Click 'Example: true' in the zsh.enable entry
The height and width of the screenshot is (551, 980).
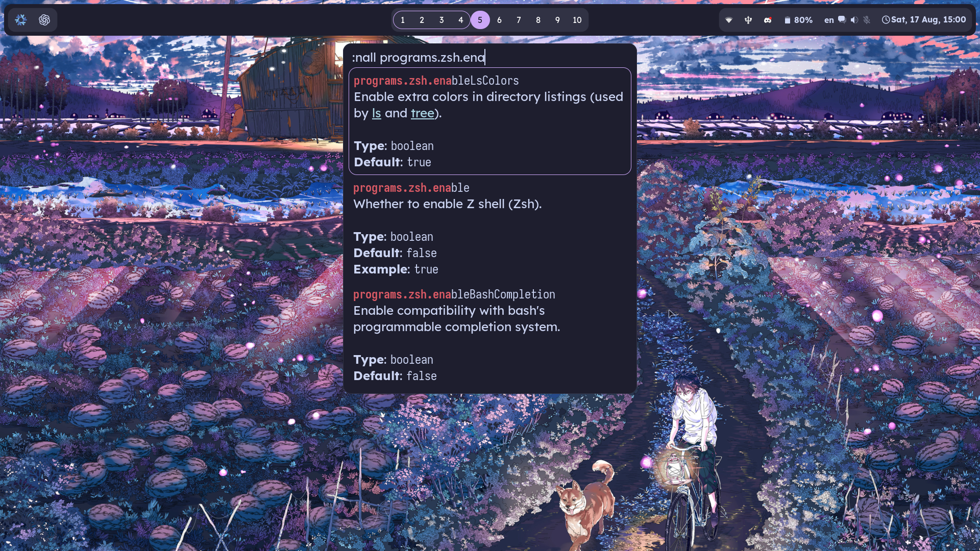(396, 269)
